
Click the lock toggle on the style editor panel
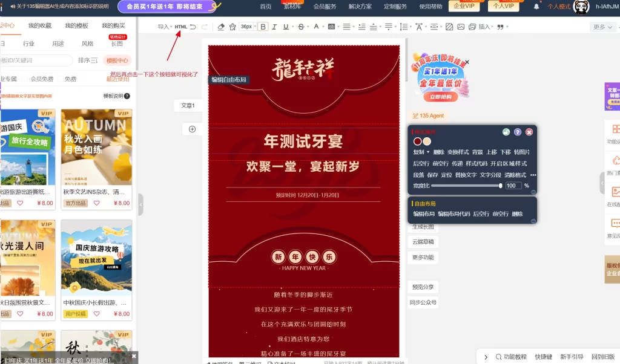[507, 132]
